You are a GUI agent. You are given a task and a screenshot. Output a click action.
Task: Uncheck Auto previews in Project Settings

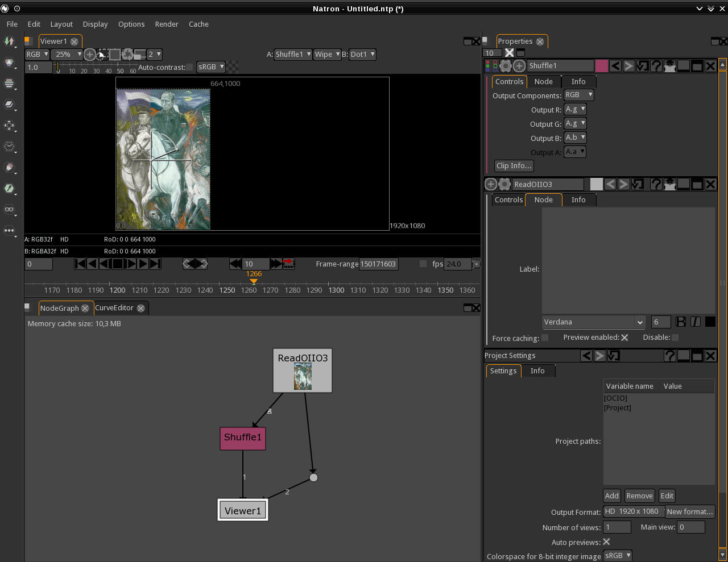click(x=606, y=542)
